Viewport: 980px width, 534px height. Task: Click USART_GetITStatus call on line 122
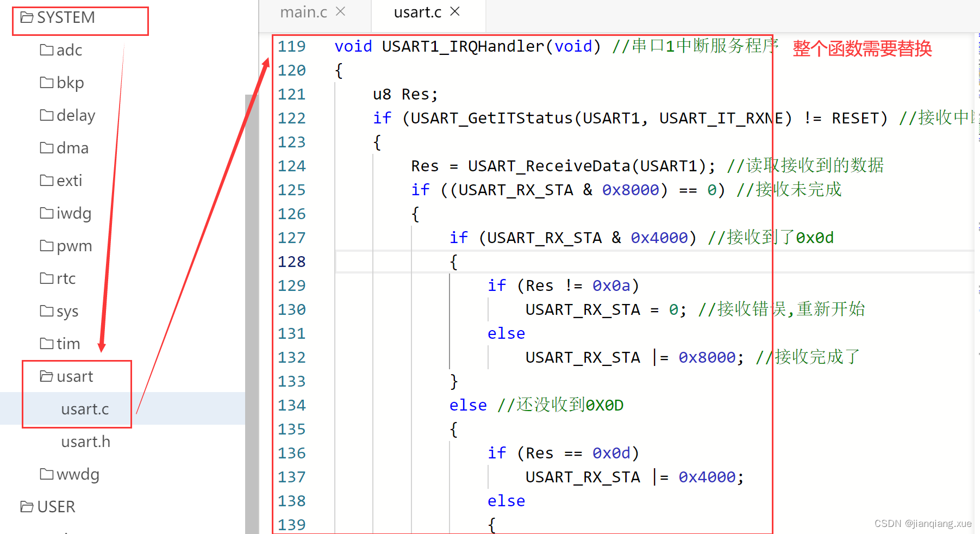point(492,119)
